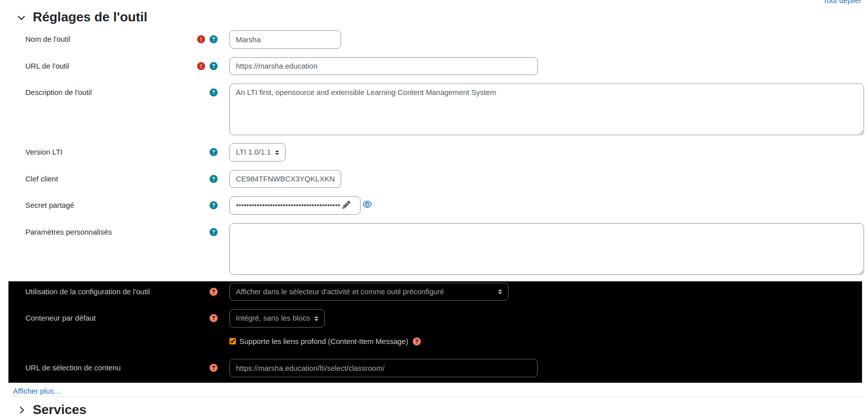Uncheck Supporte les liens profond checkbox
Image resolution: width=868 pixels, height=420 pixels.
pos(232,341)
